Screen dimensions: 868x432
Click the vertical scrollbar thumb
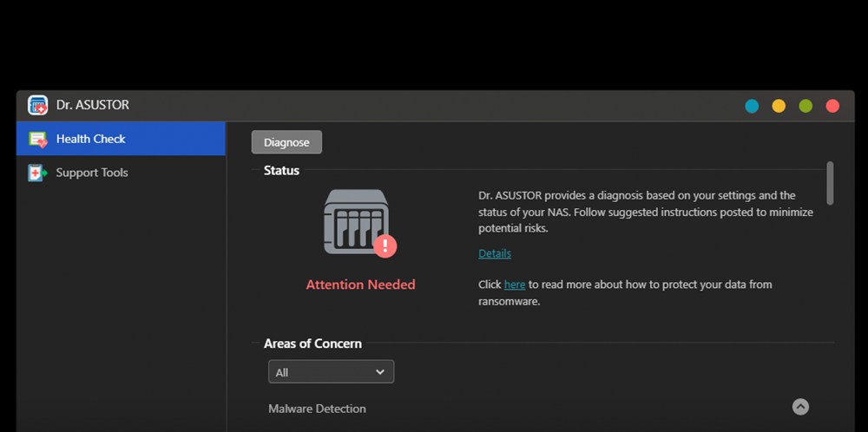click(829, 183)
